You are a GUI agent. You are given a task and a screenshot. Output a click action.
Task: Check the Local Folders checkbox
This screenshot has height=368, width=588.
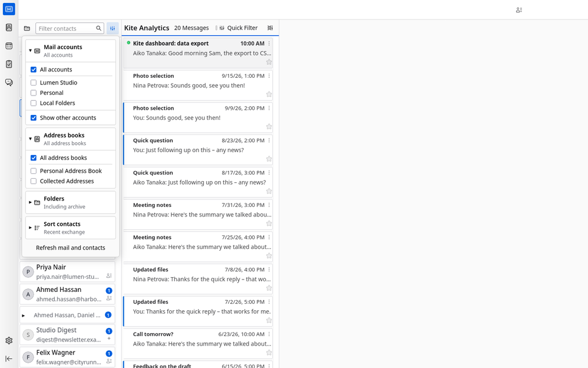coord(34,103)
